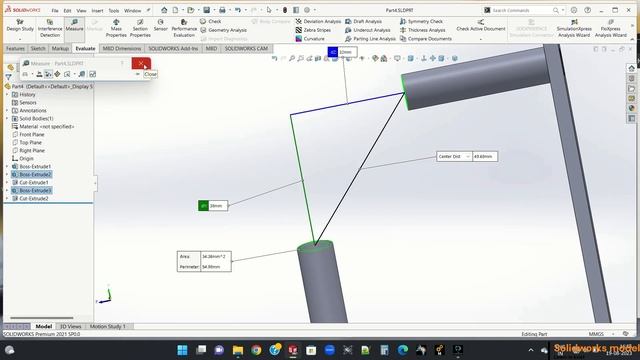Click the Save icon in top toolbar
Screen dimensions: 640x360
click(207, 10)
